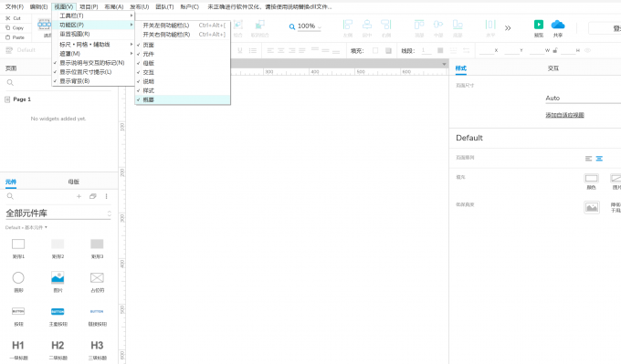621x364 pixels.
Task: Open the Auto page dimensions dropdown
Action: 583,99
